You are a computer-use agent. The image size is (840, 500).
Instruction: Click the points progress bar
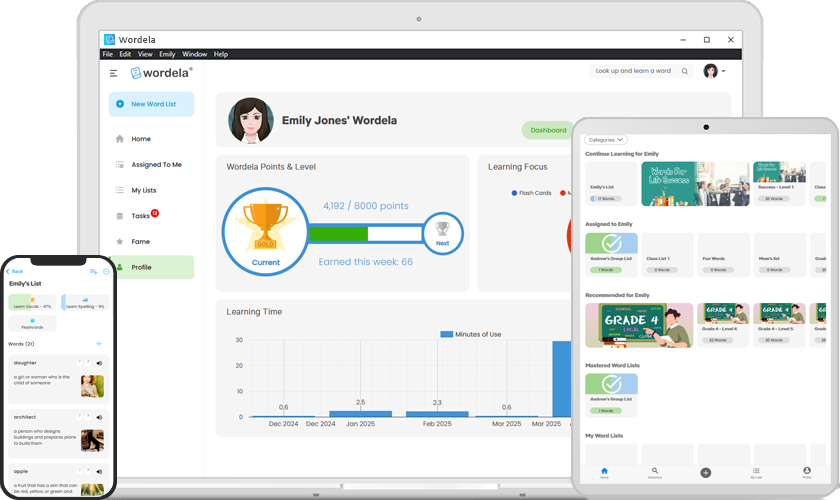click(365, 234)
